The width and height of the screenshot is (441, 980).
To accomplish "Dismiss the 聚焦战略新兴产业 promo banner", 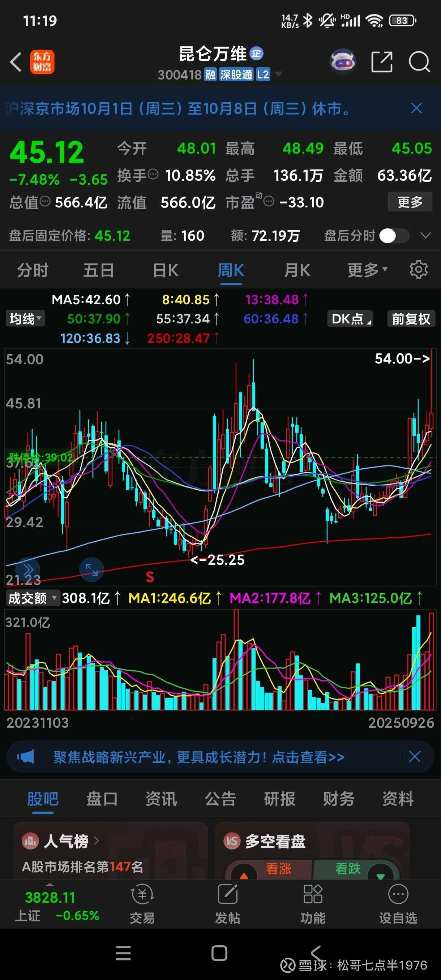I will click(x=414, y=757).
